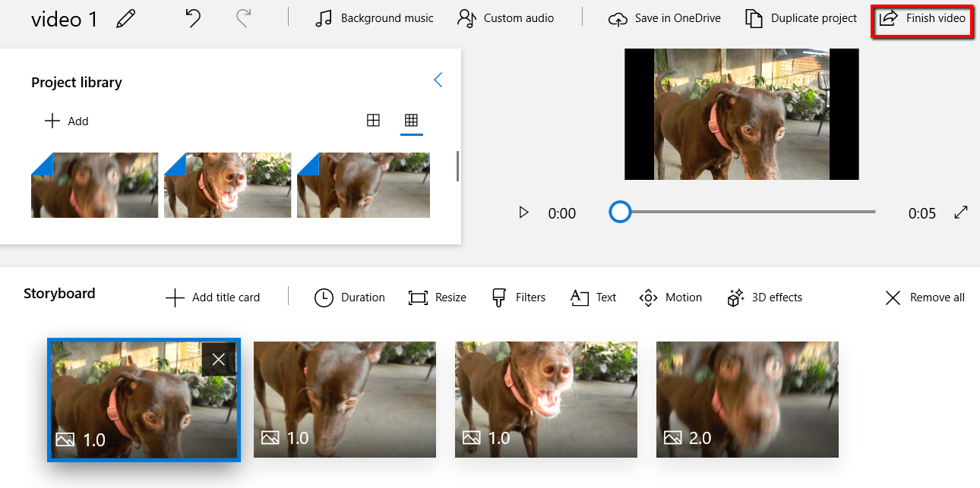The image size is (980, 488).
Task: Switch library to large grid view
Action: [373, 120]
